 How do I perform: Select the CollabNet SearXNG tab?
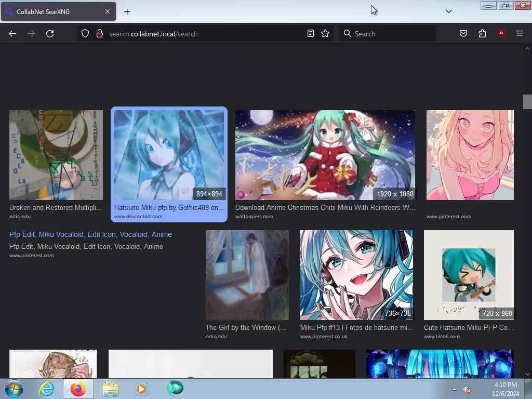tap(58, 11)
